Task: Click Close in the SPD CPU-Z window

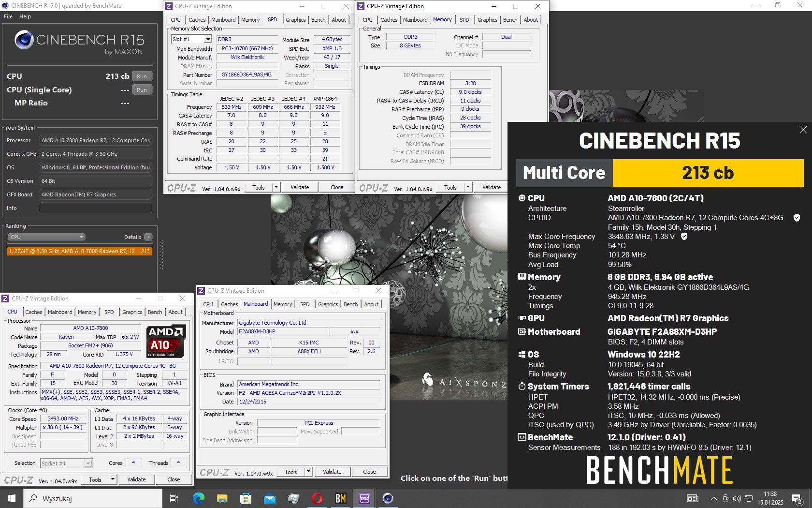Action: tap(337, 187)
